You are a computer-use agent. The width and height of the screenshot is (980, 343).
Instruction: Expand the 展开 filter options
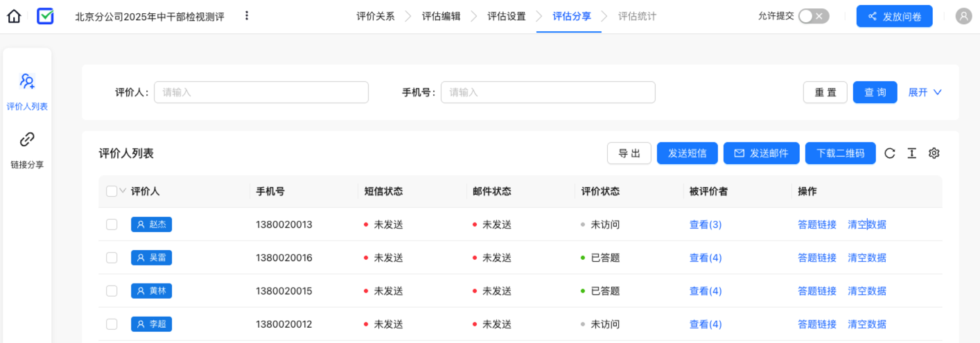[925, 92]
